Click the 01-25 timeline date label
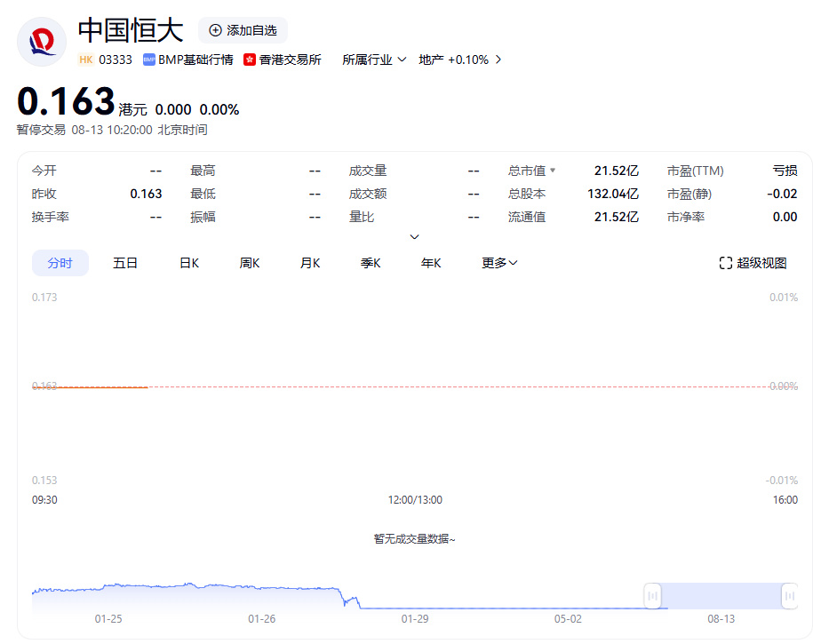Screen dimensions: 813x644 pyautogui.click(x=108, y=618)
